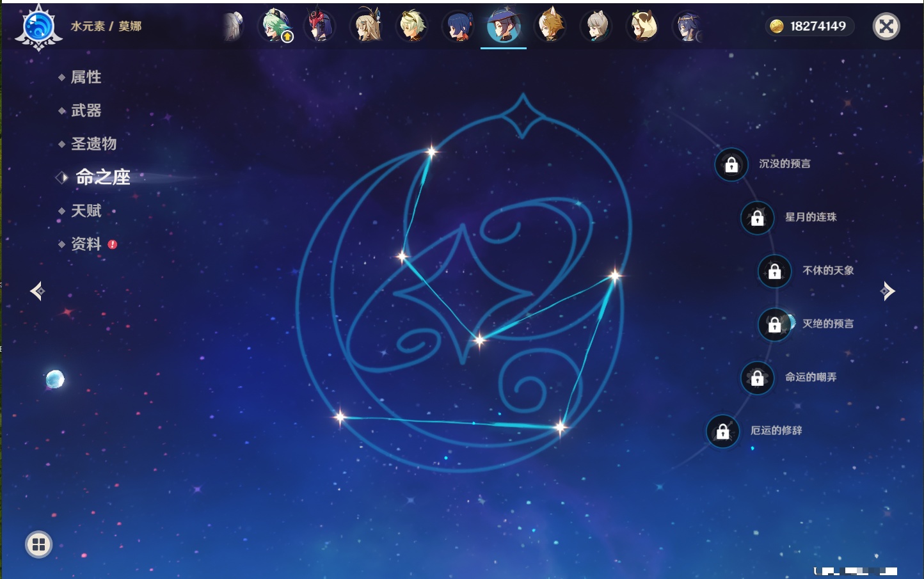Select the 命之座 constellation page
Image resolution: width=924 pixels, height=579 pixels.
point(102,177)
